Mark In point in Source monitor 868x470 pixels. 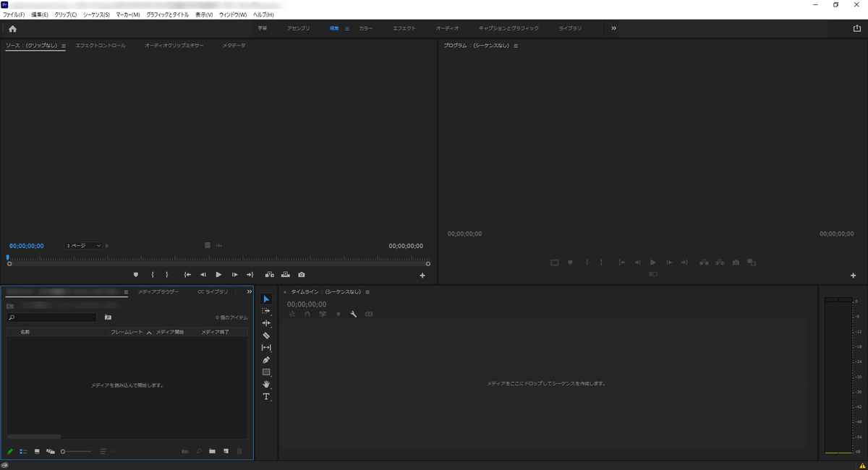(x=152, y=275)
